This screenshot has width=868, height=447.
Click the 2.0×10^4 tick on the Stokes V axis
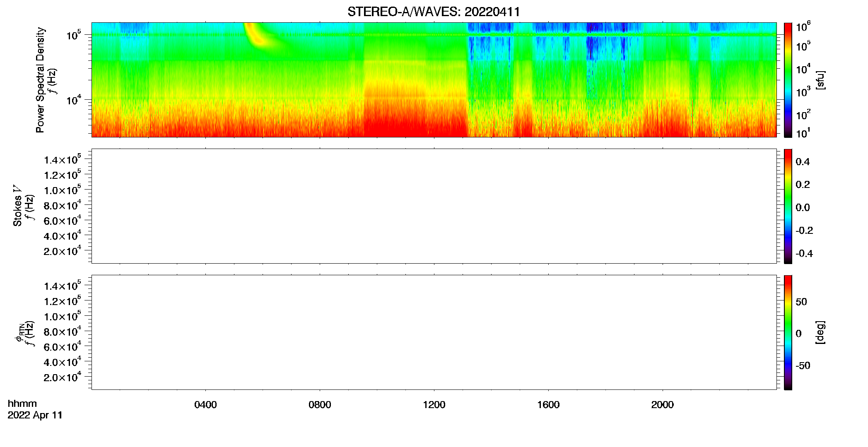pos(63,250)
